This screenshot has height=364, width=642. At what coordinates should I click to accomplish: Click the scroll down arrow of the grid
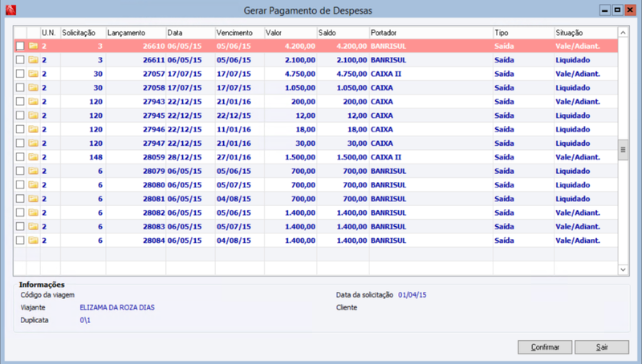623,269
